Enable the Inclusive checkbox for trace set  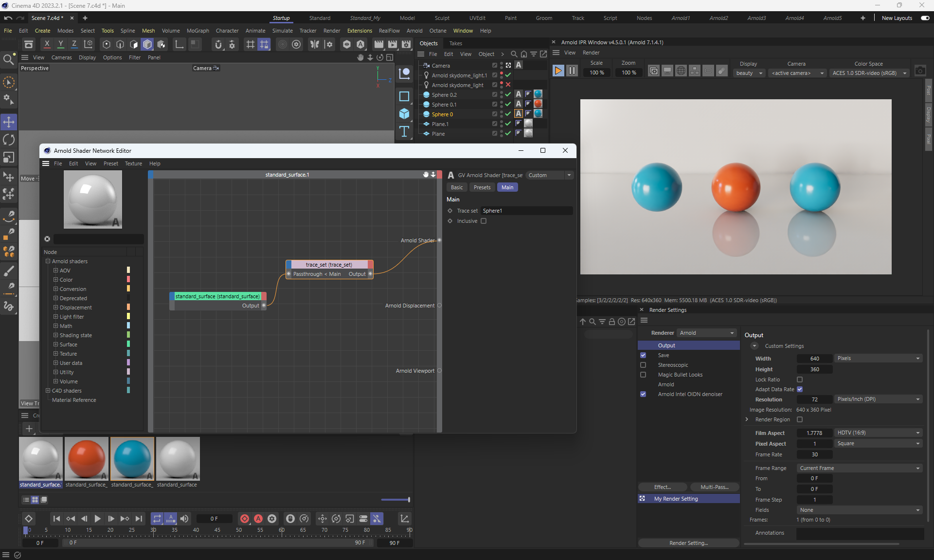coord(484,221)
